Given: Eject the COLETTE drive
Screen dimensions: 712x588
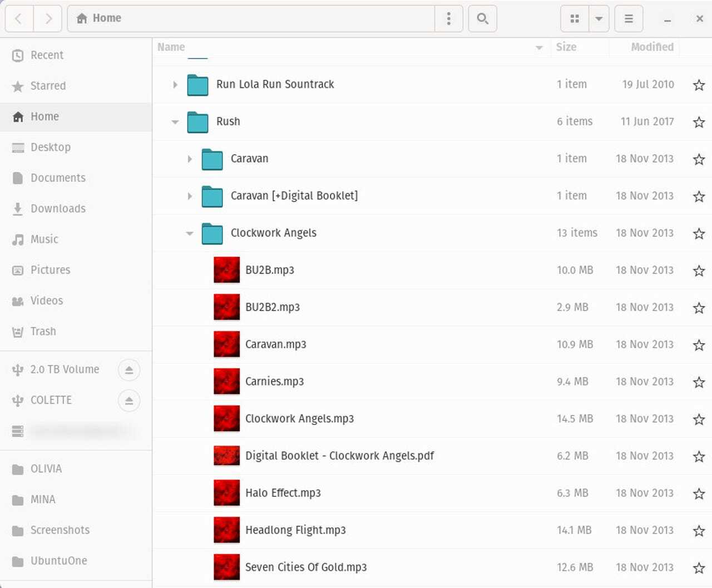Looking at the screenshot, I should [x=129, y=401].
